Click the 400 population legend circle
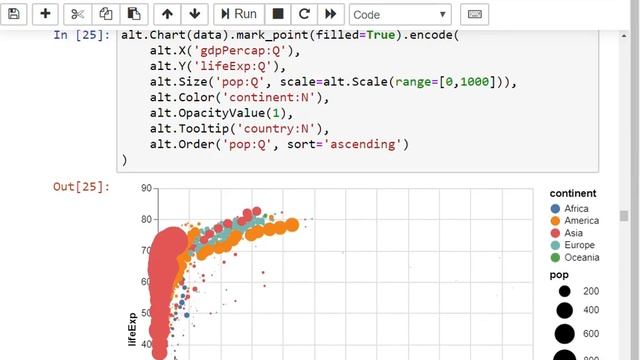This screenshot has width=640, height=360. click(x=564, y=311)
